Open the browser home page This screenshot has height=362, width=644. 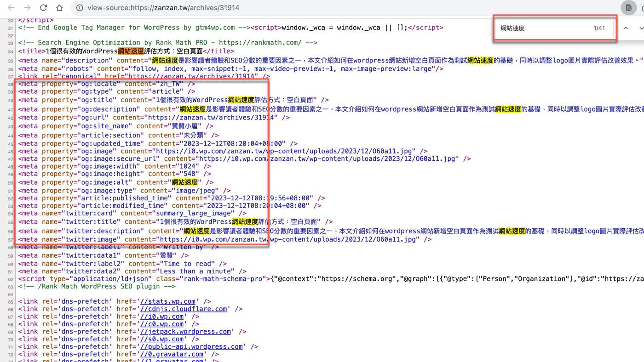tap(59, 8)
